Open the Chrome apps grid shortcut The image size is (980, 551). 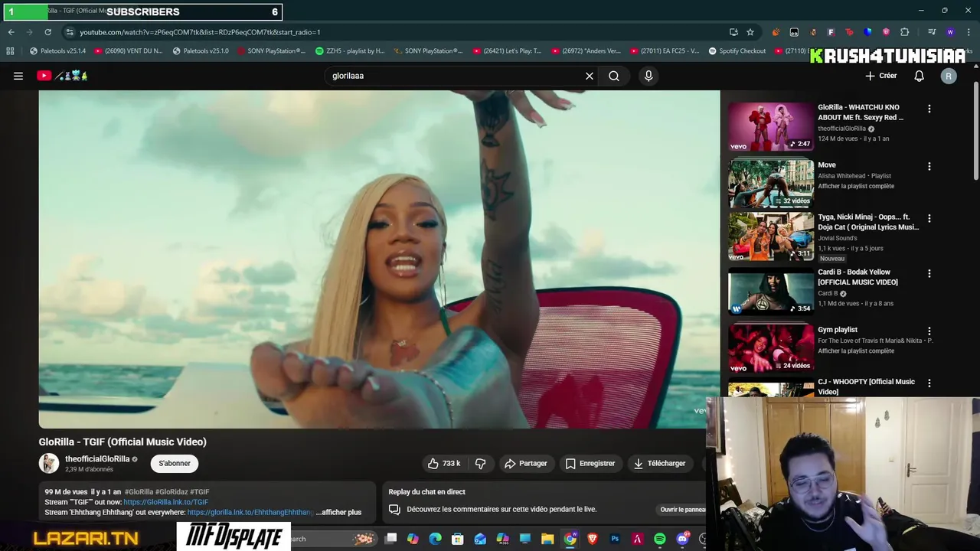point(10,51)
